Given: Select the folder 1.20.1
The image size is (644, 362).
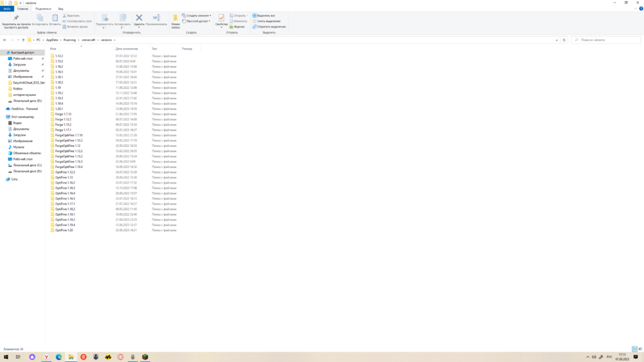Looking at the screenshot, I should (x=59, y=109).
